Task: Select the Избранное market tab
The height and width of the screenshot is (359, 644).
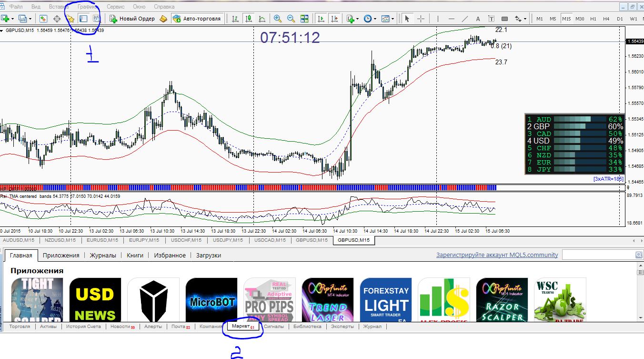Action: pos(170,255)
